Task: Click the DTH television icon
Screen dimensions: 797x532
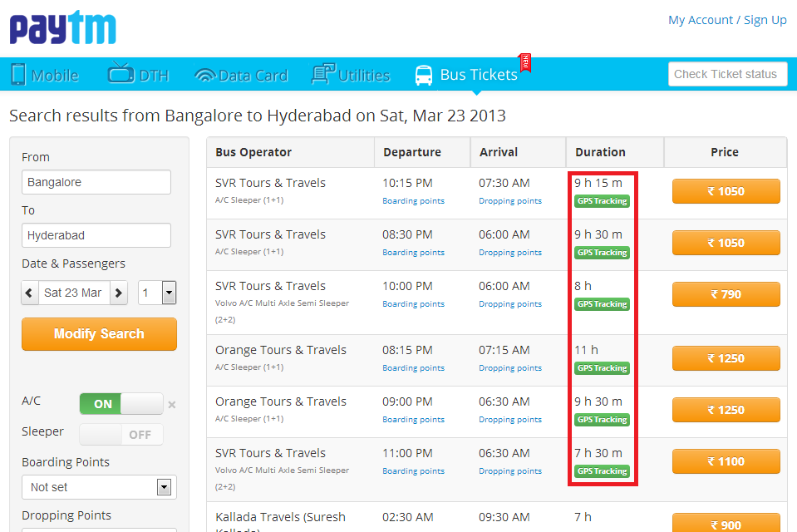Action: click(x=120, y=72)
